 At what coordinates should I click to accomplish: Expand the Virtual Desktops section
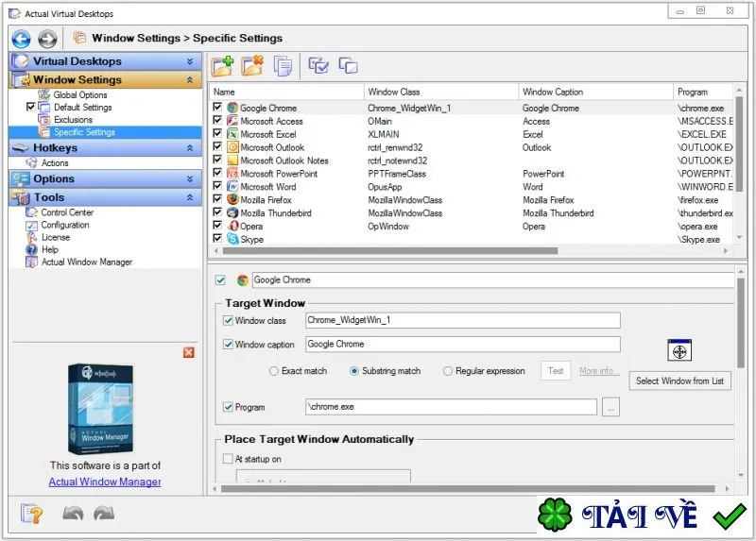point(190,61)
